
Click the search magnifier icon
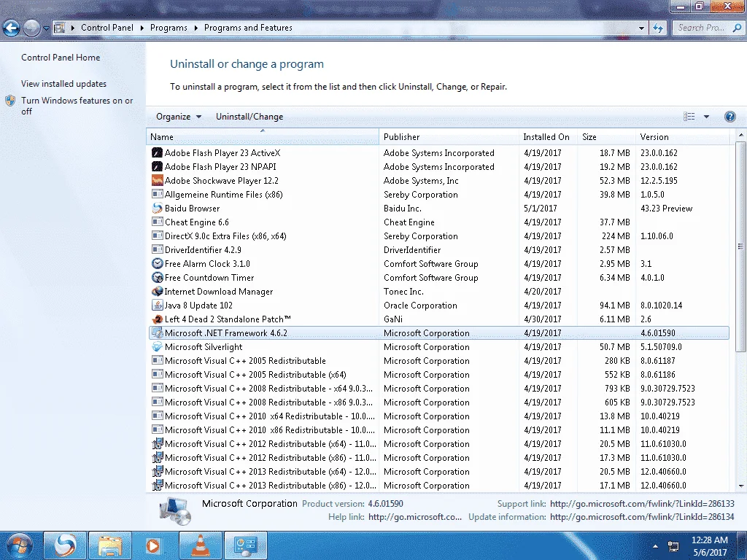[737, 28]
